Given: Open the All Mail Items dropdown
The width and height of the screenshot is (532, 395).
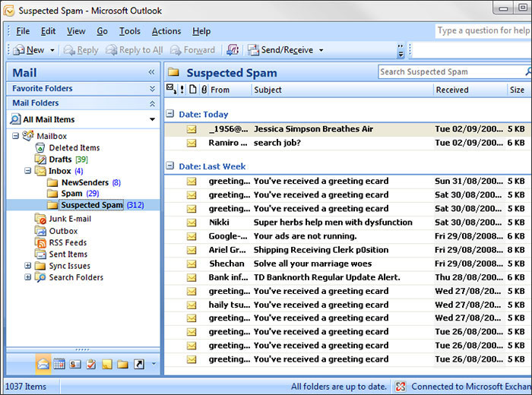Looking at the screenshot, I should click(x=152, y=119).
